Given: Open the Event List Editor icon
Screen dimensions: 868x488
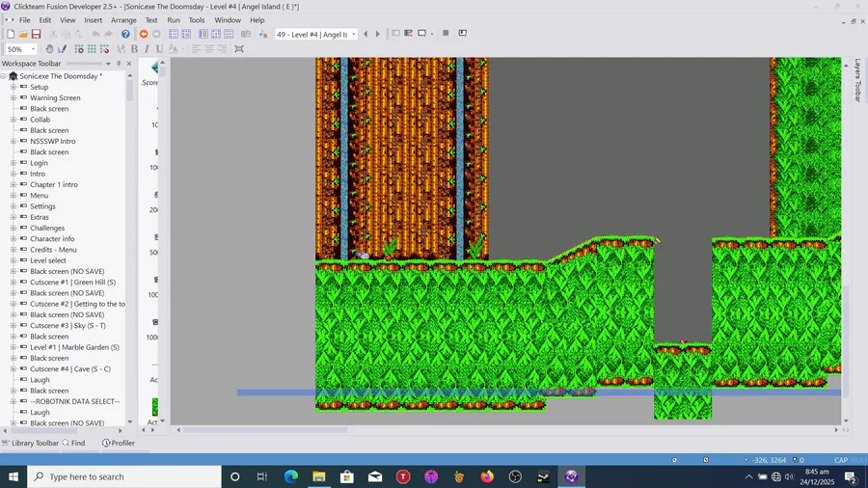Looking at the screenshot, I should point(229,35).
